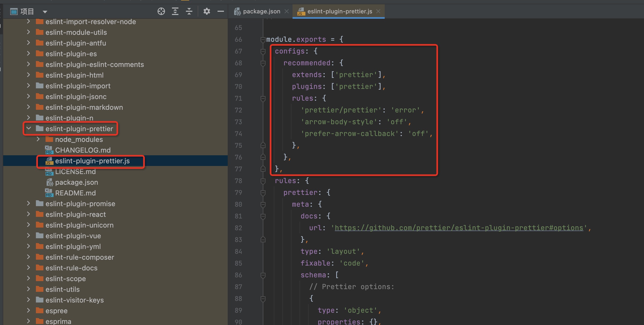Viewport: 644px width, 325px height.
Task: Open the GitHub eslint-plugin-prettier options URL
Action: pos(459,228)
